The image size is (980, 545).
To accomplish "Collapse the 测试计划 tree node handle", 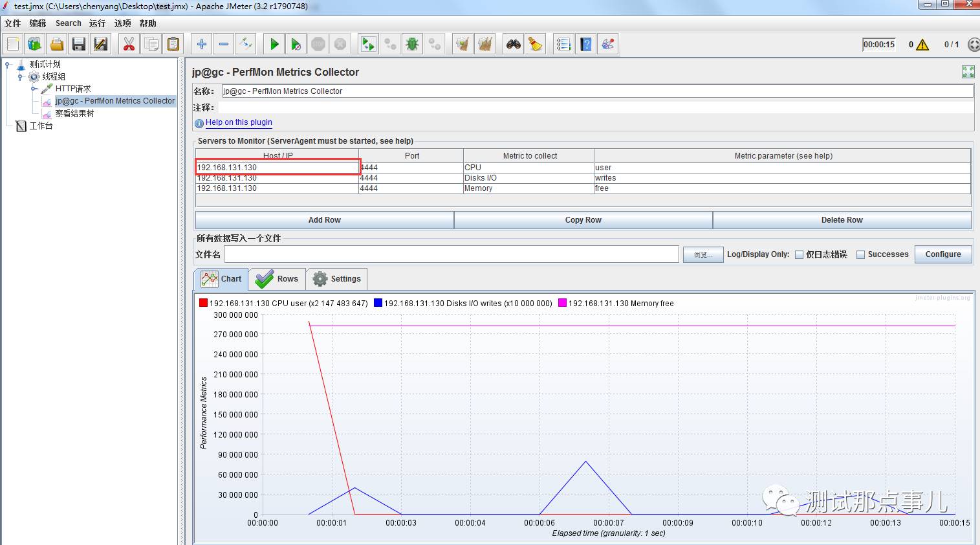I will (7, 64).
